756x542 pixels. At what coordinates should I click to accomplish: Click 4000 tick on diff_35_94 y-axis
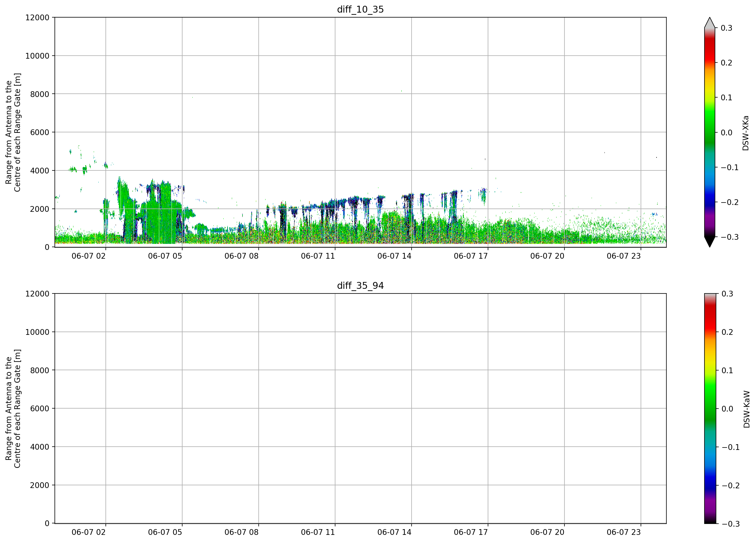[x=40, y=447]
